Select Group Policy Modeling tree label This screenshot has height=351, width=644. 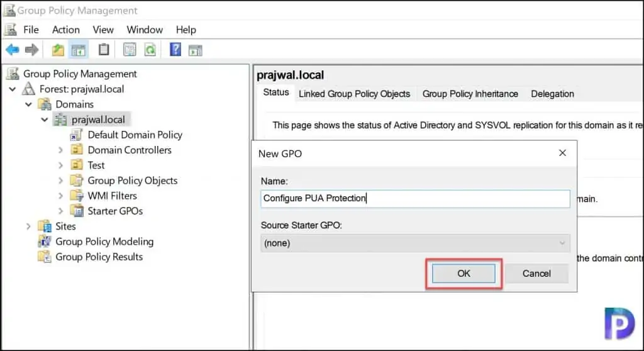coord(104,242)
